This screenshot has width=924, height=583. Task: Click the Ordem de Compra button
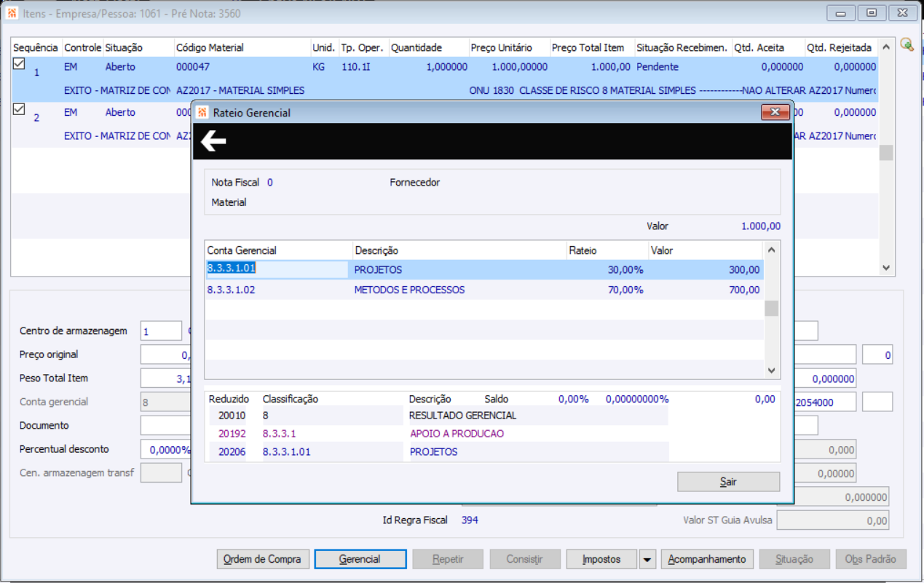(x=263, y=559)
